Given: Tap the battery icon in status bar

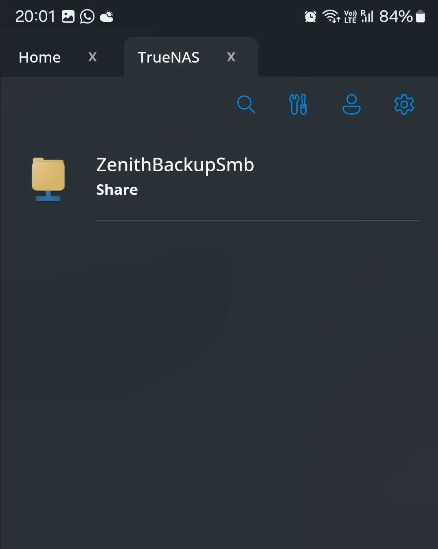Looking at the screenshot, I should point(420,16).
